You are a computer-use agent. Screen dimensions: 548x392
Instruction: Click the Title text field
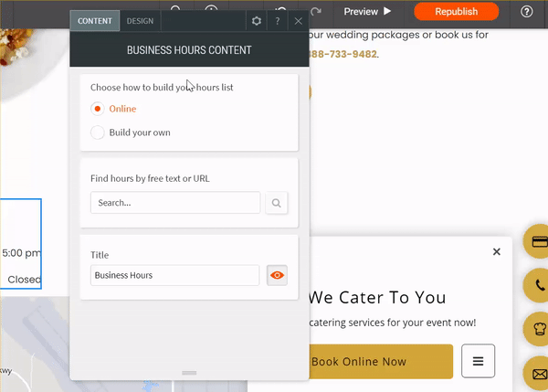174,275
